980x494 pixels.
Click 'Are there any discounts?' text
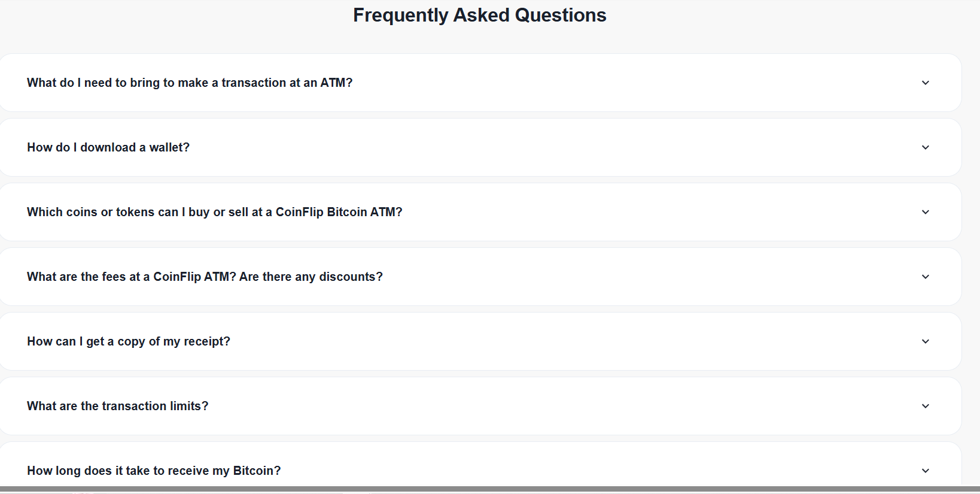(x=311, y=277)
